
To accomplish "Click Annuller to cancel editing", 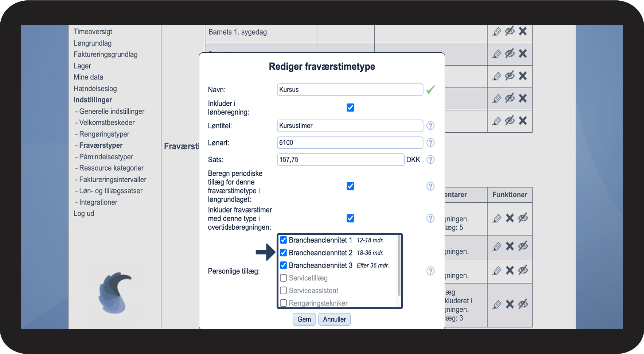I will pyautogui.click(x=334, y=319).
